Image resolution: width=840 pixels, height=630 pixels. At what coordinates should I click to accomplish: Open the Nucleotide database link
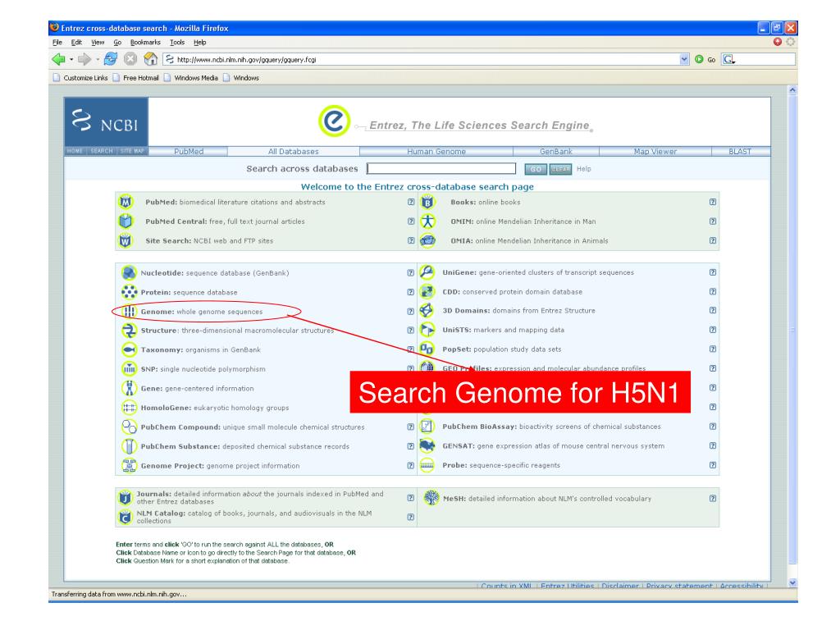pos(162,272)
